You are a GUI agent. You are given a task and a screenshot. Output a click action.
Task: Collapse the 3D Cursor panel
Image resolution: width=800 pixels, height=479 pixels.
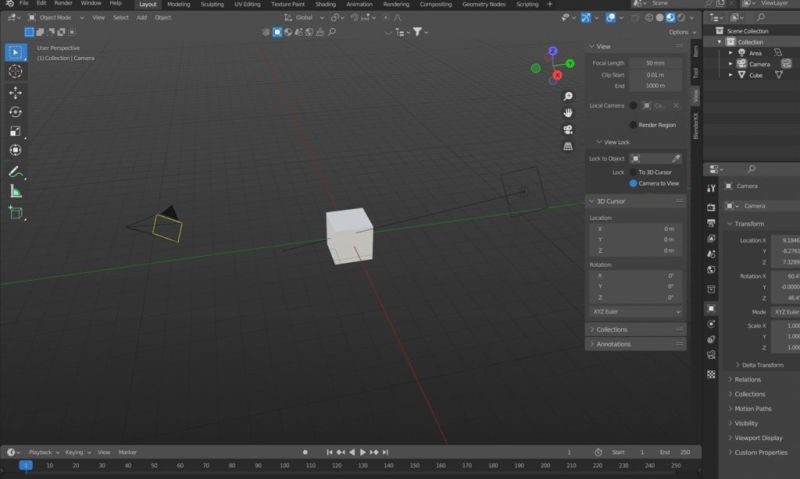[636, 201]
